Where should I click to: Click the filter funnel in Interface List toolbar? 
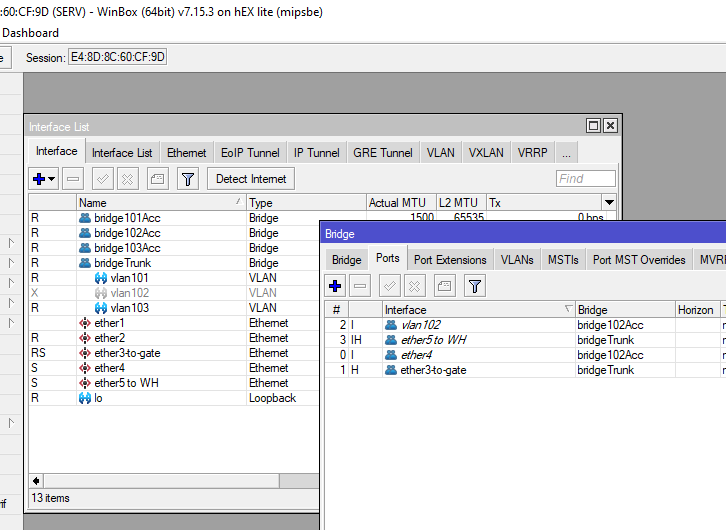(x=188, y=179)
